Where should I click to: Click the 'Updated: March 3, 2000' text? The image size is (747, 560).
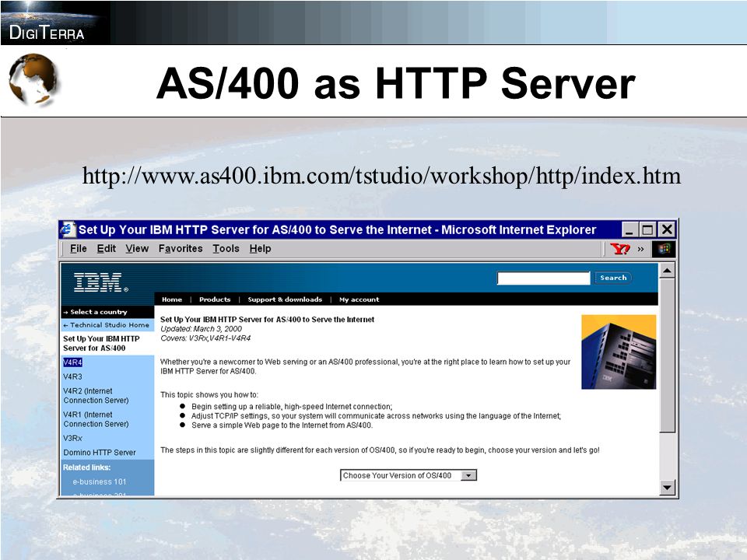click(201, 328)
